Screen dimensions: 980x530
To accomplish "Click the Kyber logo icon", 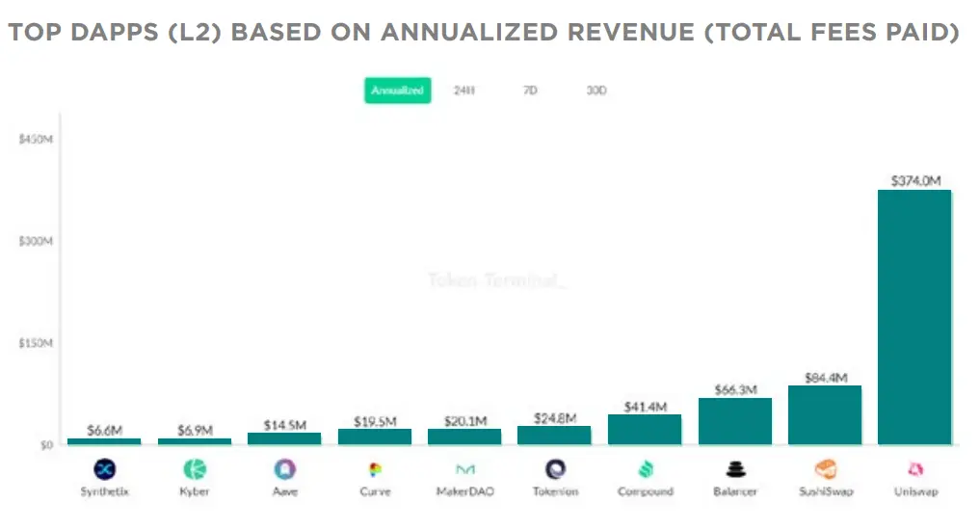I will point(195,468).
